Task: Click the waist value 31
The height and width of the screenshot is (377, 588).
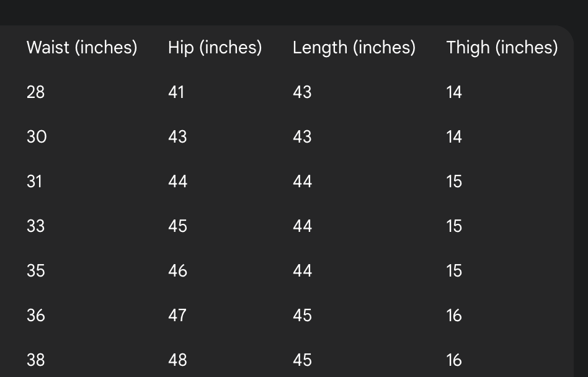Action: (34, 182)
